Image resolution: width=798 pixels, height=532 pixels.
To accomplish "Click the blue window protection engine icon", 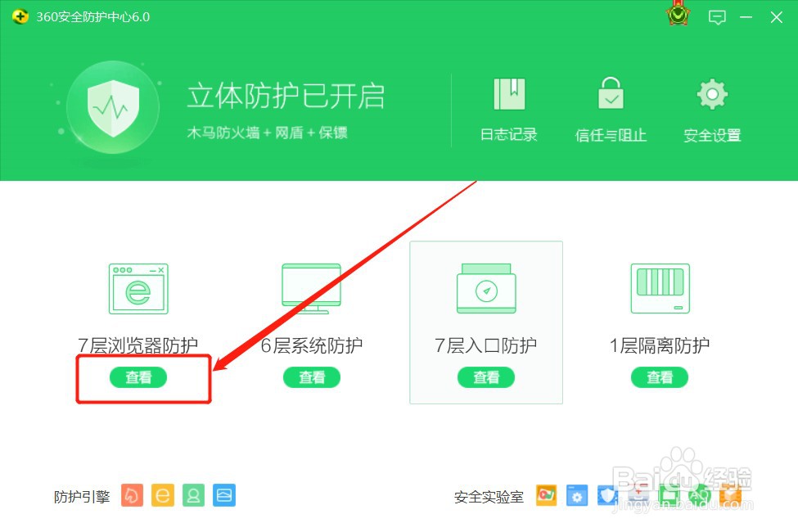I will 224,495.
